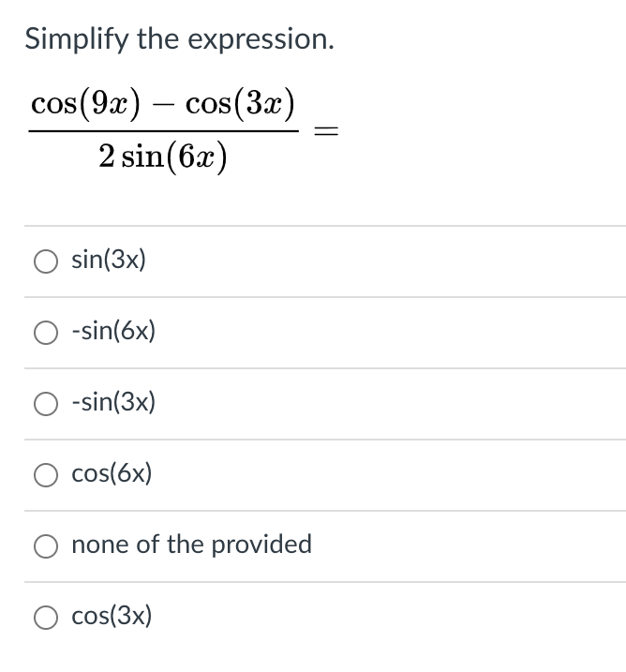Viewport: 626px width, 672px height.
Task: Click the cos(9x) term in the numerator
Action: point(85,104)
